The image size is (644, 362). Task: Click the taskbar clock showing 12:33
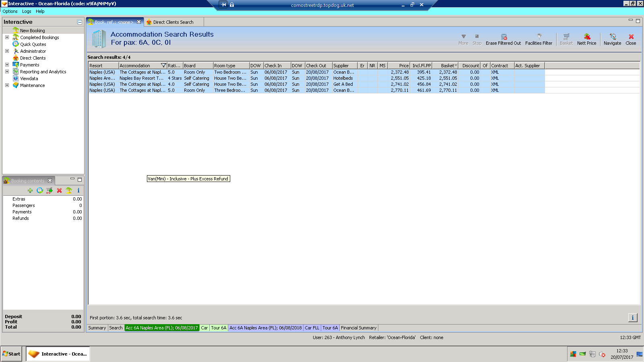[x=622, y=354]
